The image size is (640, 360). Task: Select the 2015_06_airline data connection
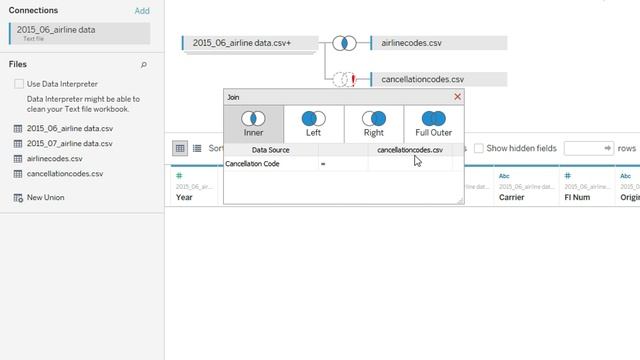pos(80,33)
